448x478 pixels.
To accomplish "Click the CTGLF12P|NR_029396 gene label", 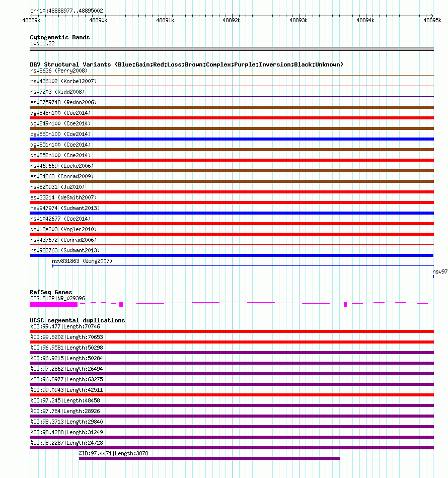I will [57, 298].
